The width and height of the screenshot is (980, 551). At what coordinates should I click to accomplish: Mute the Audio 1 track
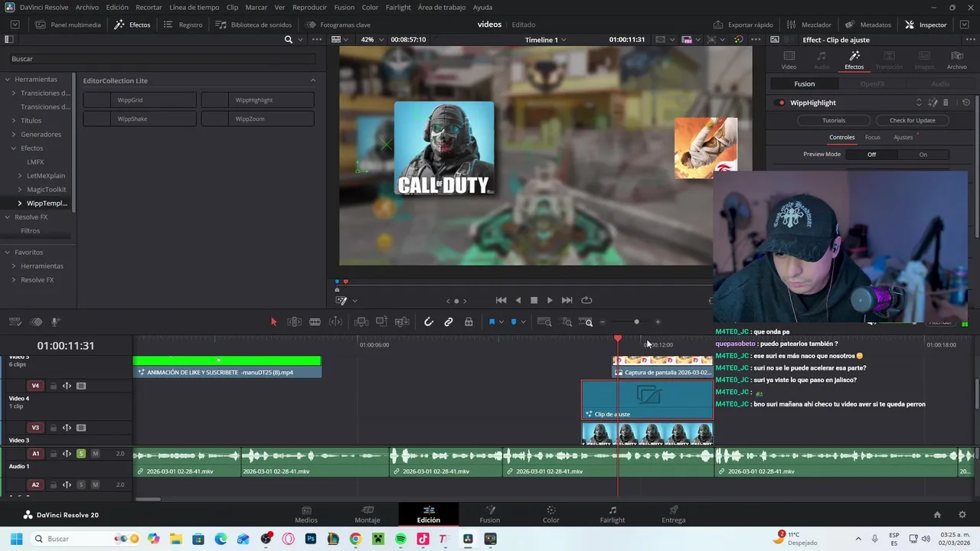coord(95,454)
